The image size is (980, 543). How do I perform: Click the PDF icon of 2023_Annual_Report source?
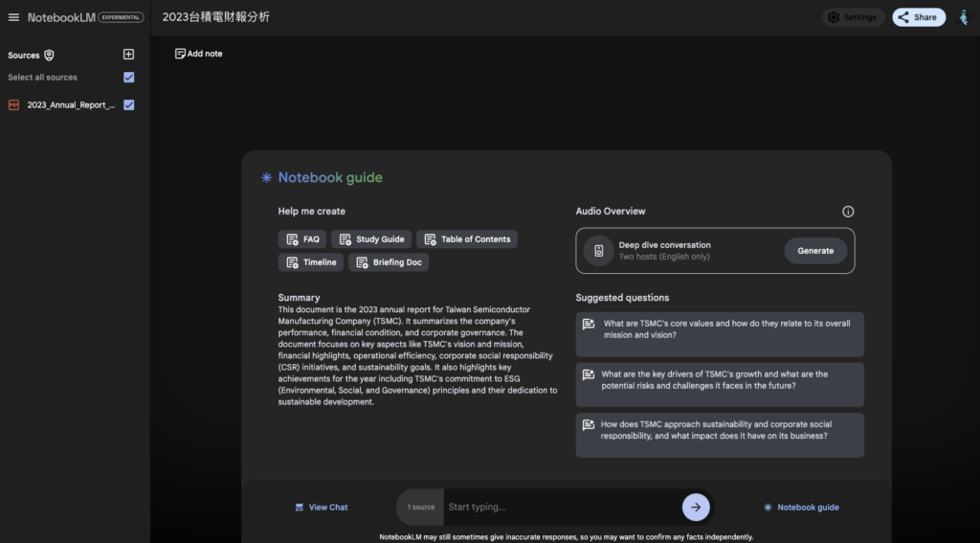click(x=13, y=105)
